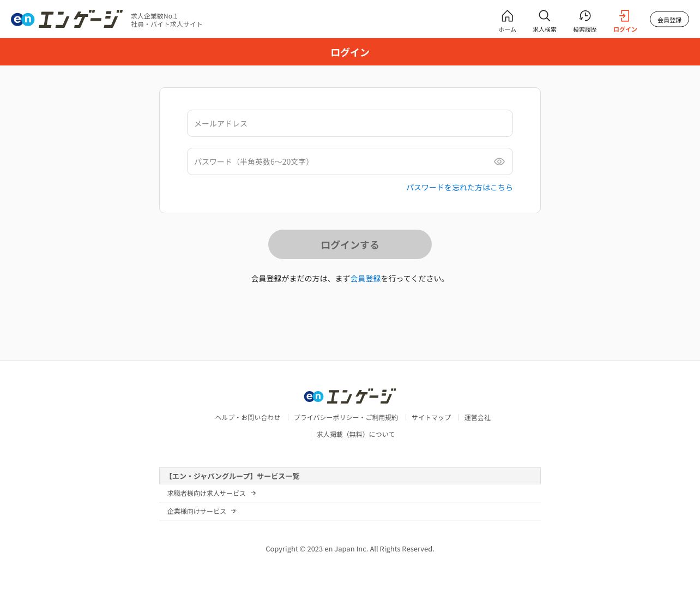Expand 求職者様向け求人サービス row
The image size is (700, 600).
[x=350, y=493]
